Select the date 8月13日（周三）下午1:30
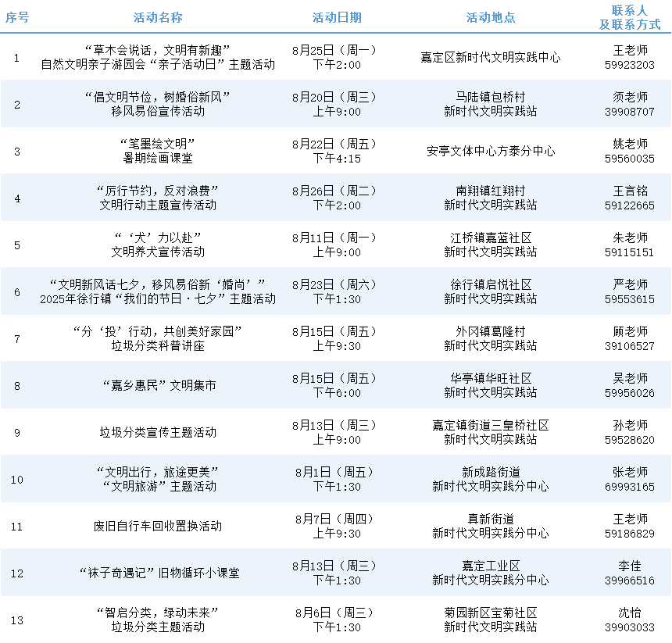The width and height of the screenshot is (672, 643). [334, 573]
